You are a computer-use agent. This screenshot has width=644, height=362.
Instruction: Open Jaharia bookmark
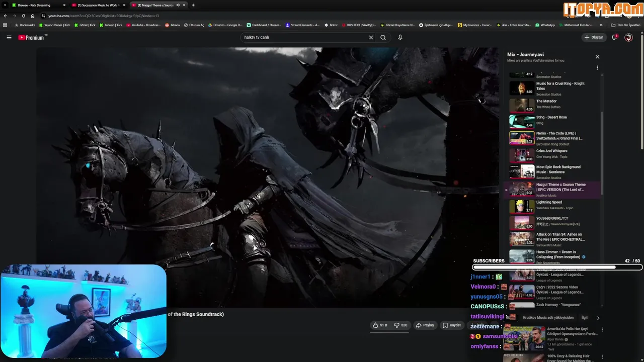(x=172, y=25)
